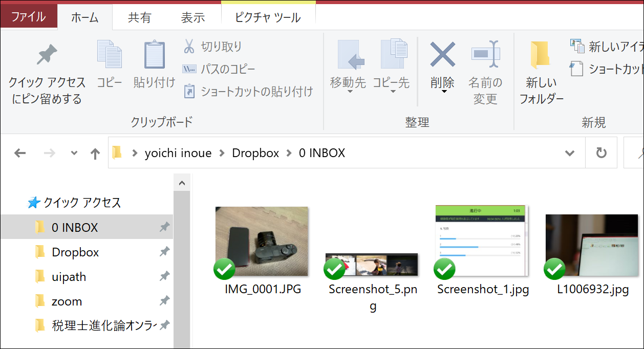Click the 名前の変更 rename icon
This screenshot has height=349, width=644.
click(x=485, y=54)
